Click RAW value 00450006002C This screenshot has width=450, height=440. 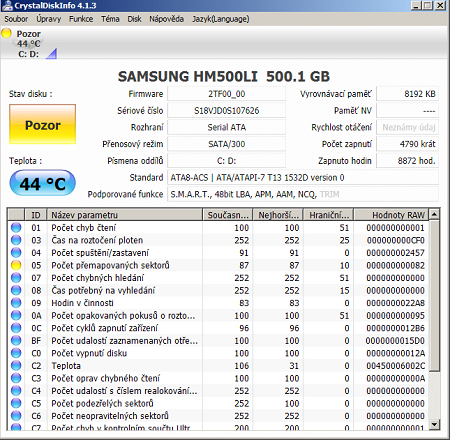395,366
